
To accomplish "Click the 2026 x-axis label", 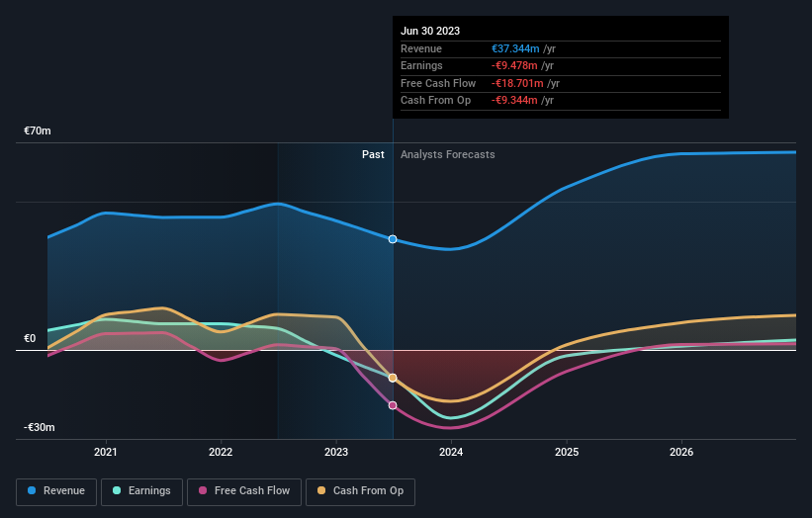I will [681, 452].
